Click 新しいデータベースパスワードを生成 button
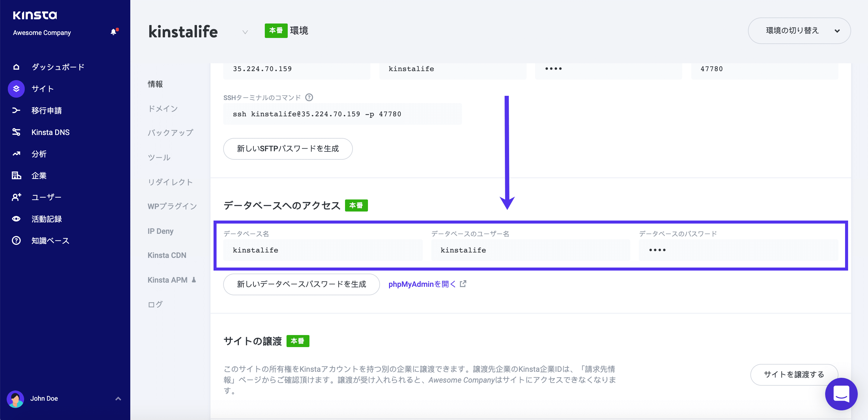 301,284
